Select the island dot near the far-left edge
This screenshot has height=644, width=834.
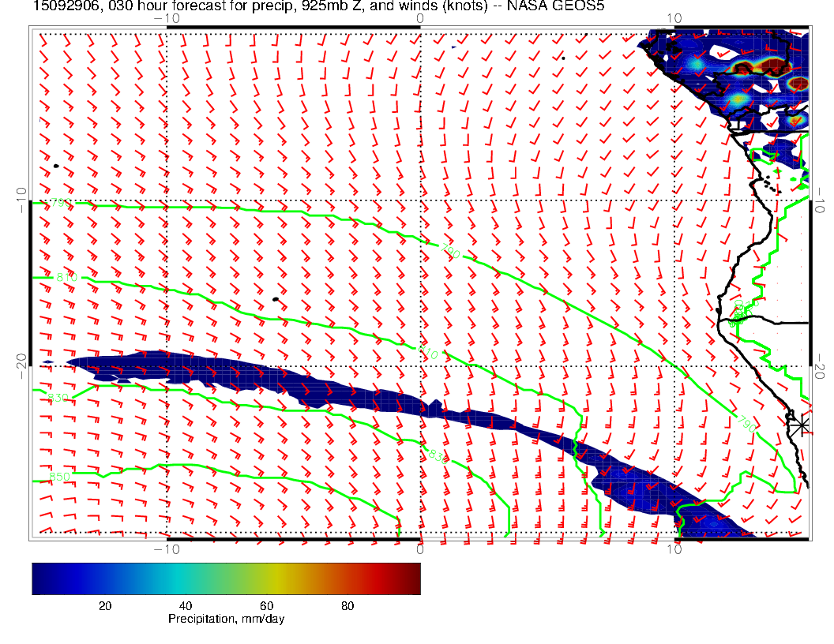[x=56, y=166]
